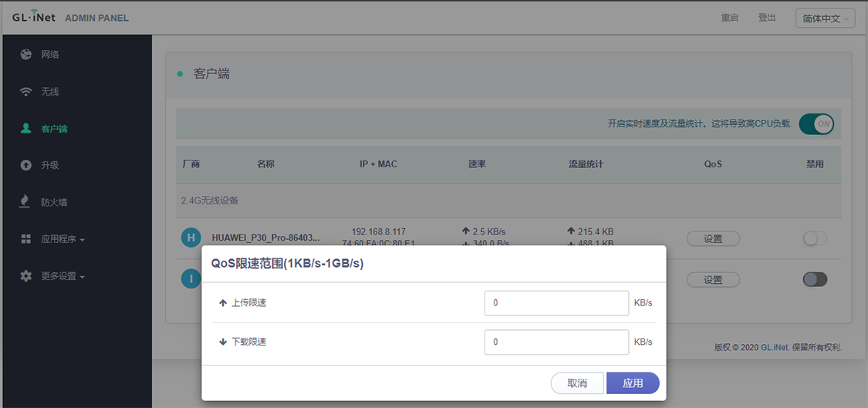Click the down-arrow icon beside 下载限速

pos(223,342)
